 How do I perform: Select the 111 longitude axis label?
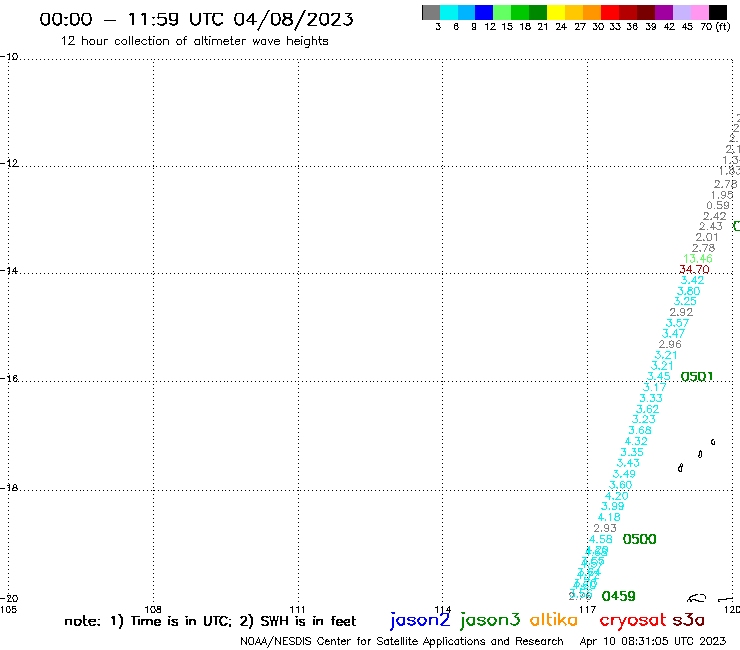[x=297, y=609]
